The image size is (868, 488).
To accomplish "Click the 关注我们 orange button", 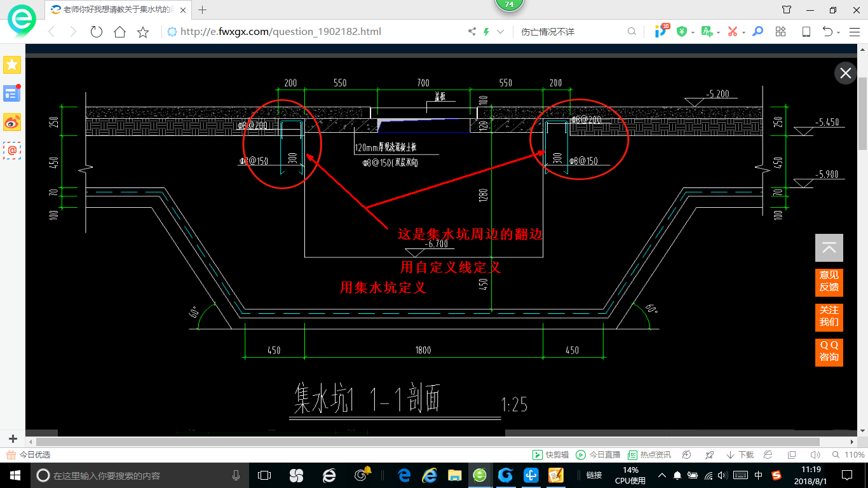I will click(829, 316).
